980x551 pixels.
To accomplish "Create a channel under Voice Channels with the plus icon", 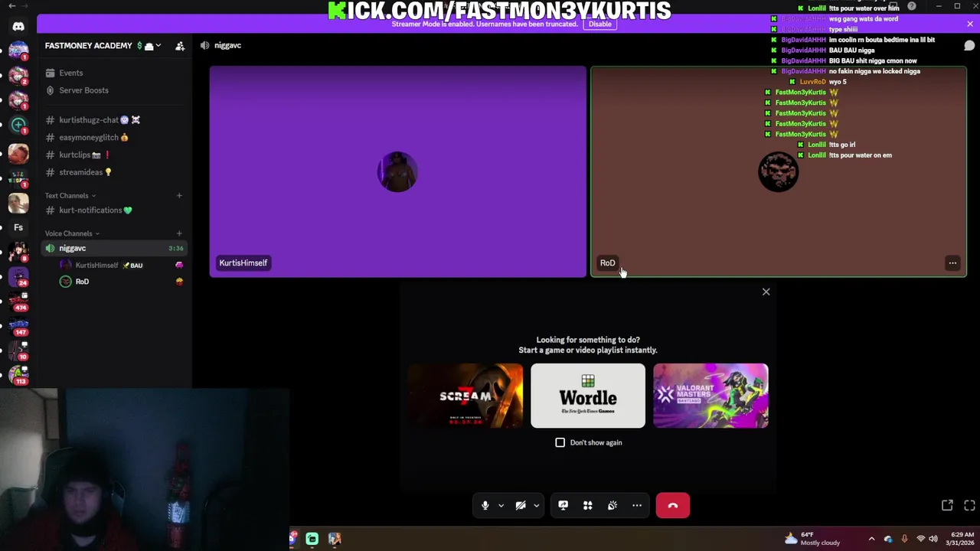I will 179,233.
